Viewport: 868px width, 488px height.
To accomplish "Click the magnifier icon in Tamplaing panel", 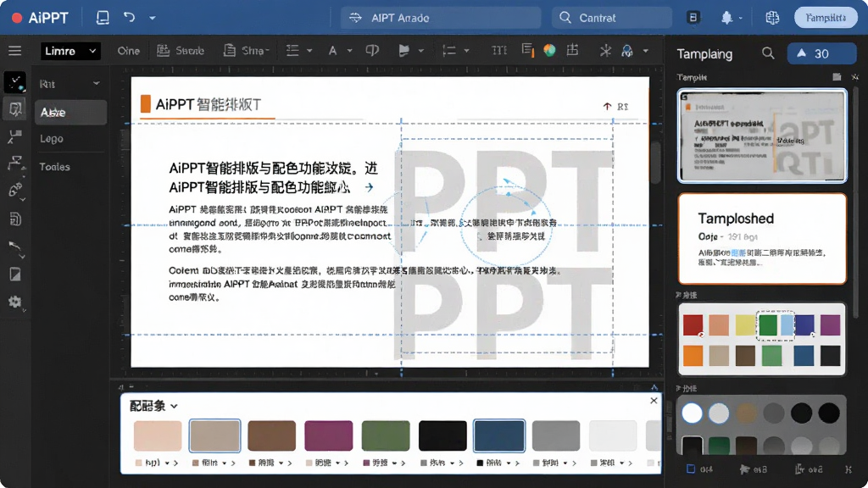I will tap(768, 53).
